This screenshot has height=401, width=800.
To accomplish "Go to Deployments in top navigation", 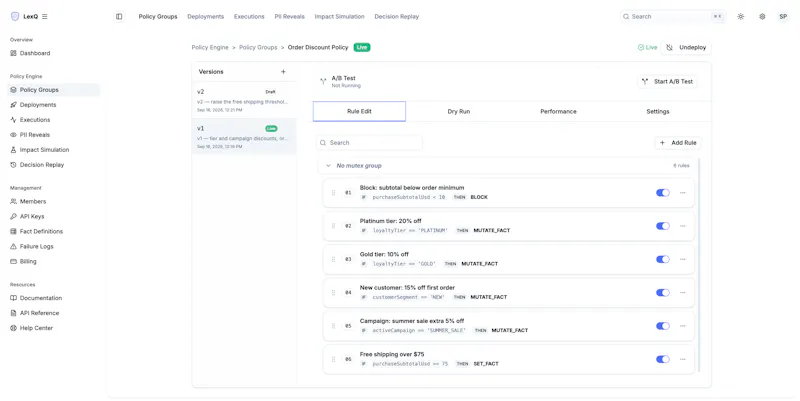I will pos(206,16).
